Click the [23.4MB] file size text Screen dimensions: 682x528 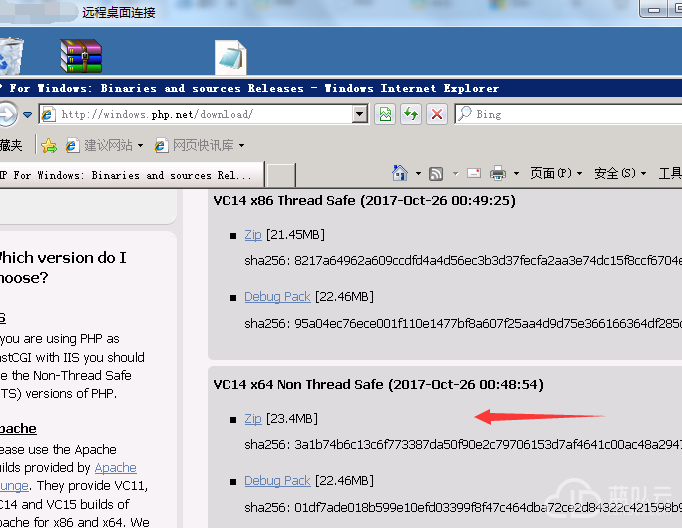point(292,419)
